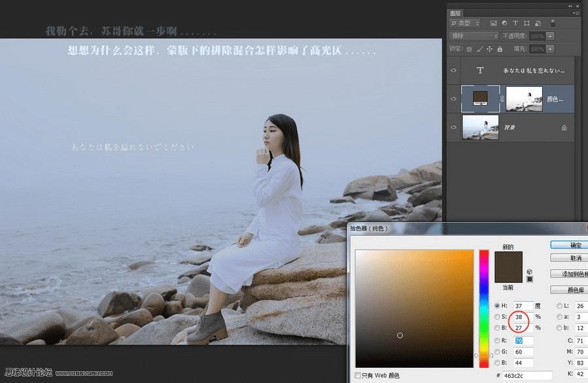
Task: Toggle visibility of the Background layer
Action: (453, 127)
